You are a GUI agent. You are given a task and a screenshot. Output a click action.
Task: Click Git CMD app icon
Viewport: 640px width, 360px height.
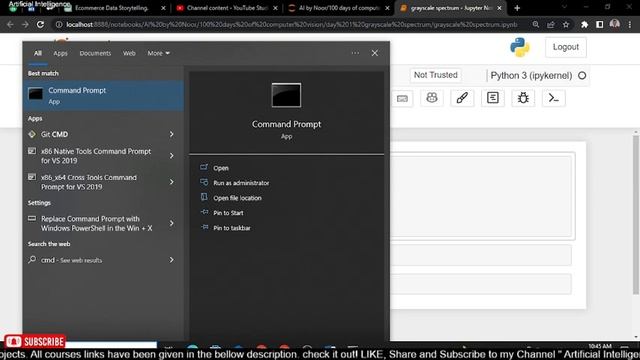tap(32, 134)
